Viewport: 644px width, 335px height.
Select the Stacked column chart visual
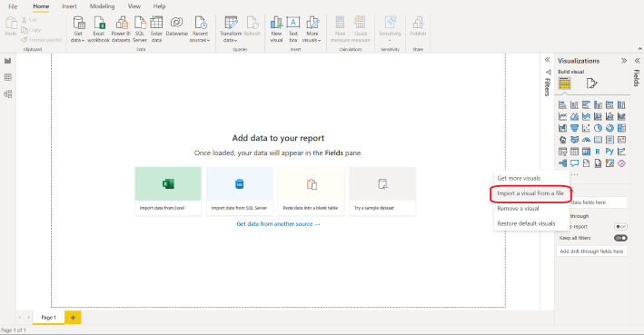(x=575, y=105)
